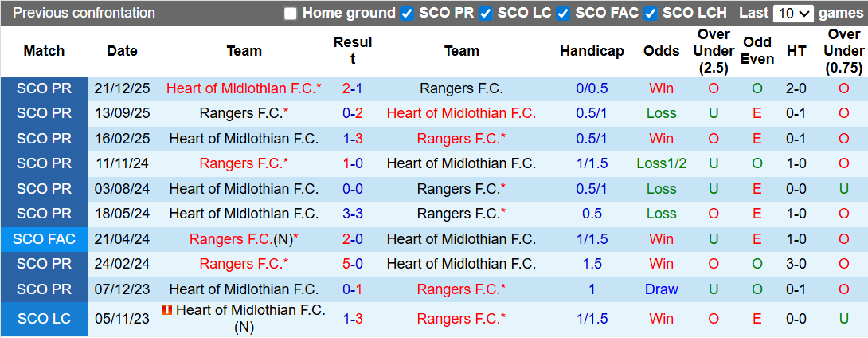
Task: Open Rangers F.C. link in 21/12/25 match row
Action: click(x=461, y=88)
